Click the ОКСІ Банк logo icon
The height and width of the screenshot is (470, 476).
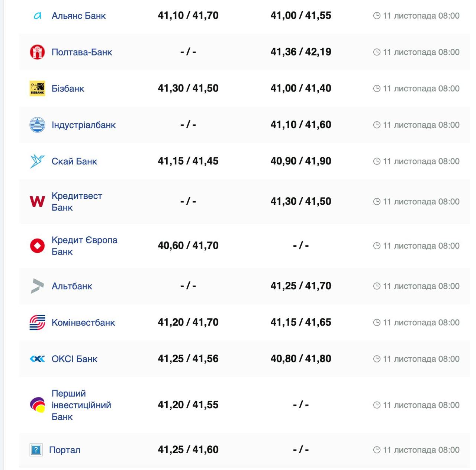tap(37, 359)
